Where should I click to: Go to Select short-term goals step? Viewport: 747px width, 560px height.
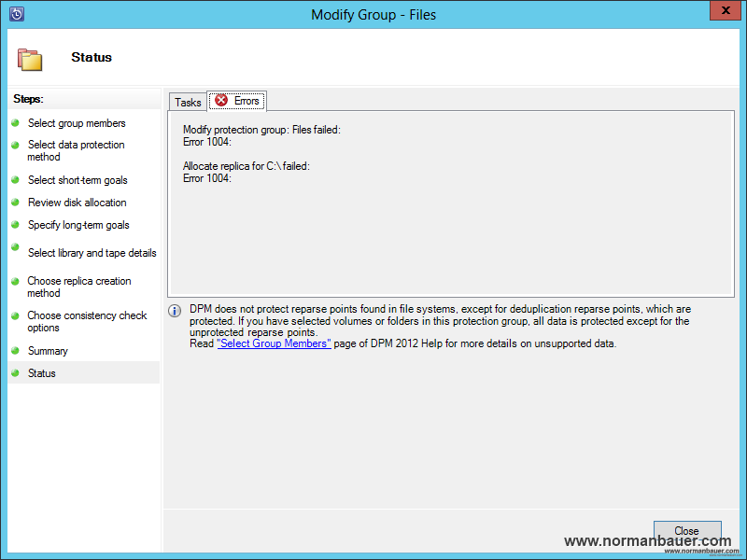[78, 180]
